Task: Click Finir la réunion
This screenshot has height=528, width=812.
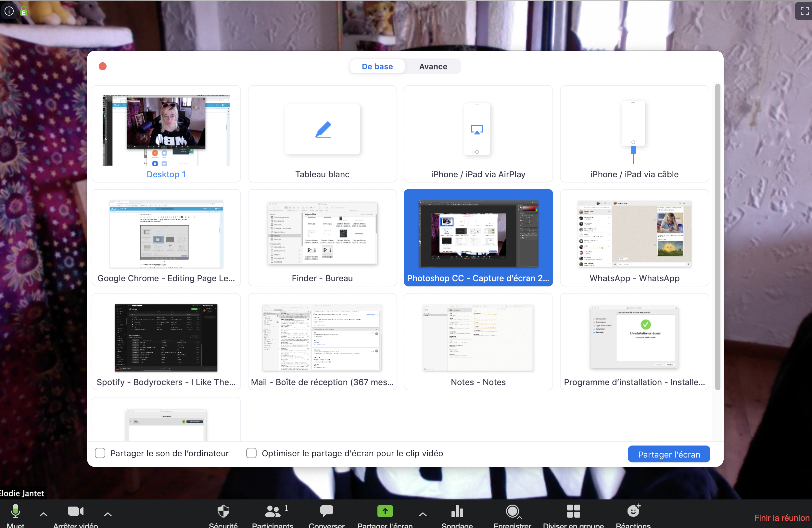Action: [x=781, y=517]
